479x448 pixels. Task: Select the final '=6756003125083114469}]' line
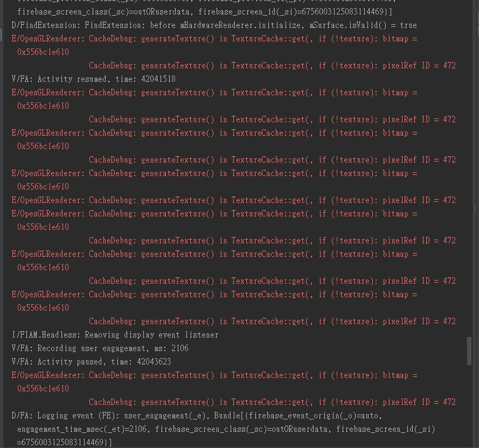(x=65, y=442)
